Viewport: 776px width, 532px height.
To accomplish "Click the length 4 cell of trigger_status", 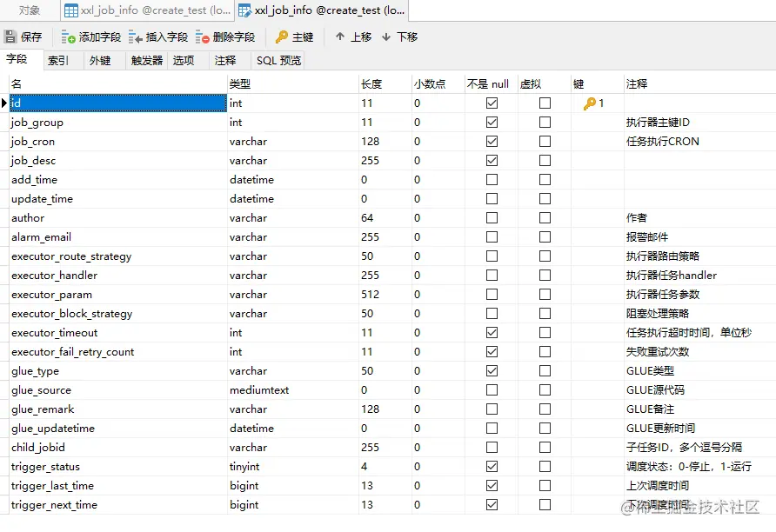I will (385, 466).
